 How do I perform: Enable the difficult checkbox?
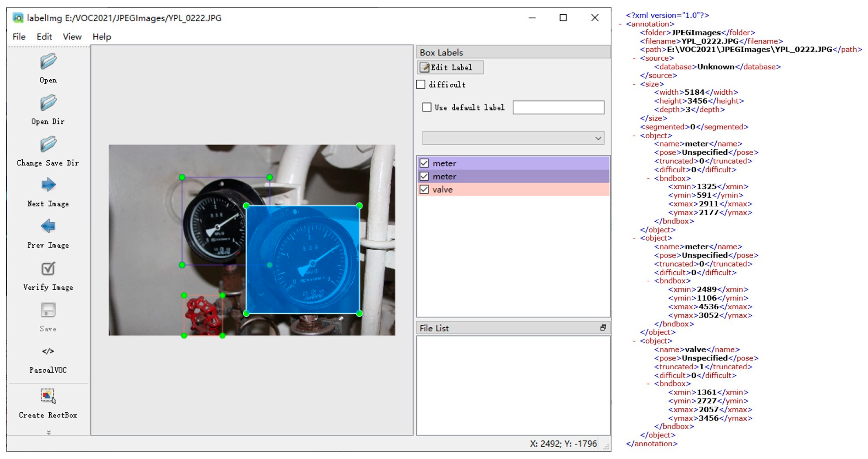[421, 84]
